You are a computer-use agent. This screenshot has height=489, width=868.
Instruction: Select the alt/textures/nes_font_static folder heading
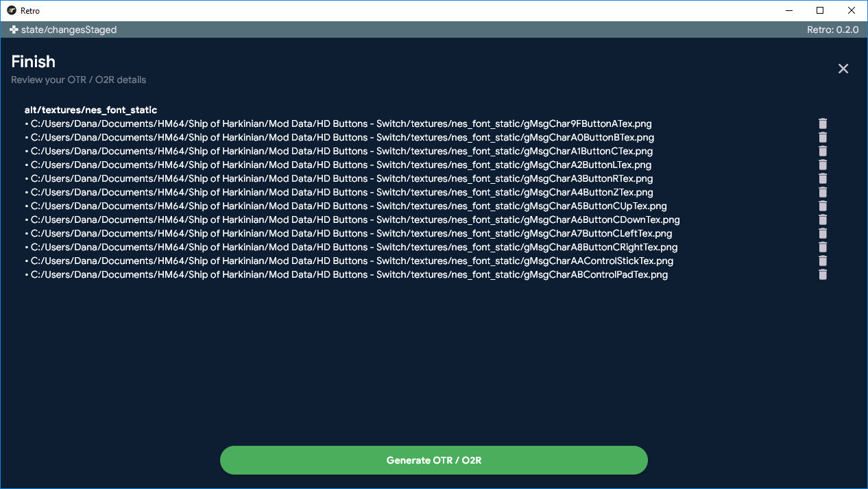tap(91, 110)
